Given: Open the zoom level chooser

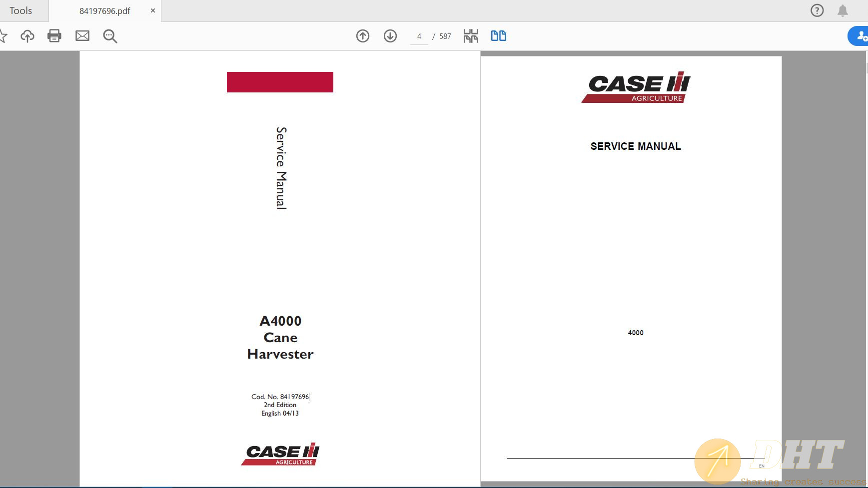Looking at the screenshot, I should [x=109, y=35].
